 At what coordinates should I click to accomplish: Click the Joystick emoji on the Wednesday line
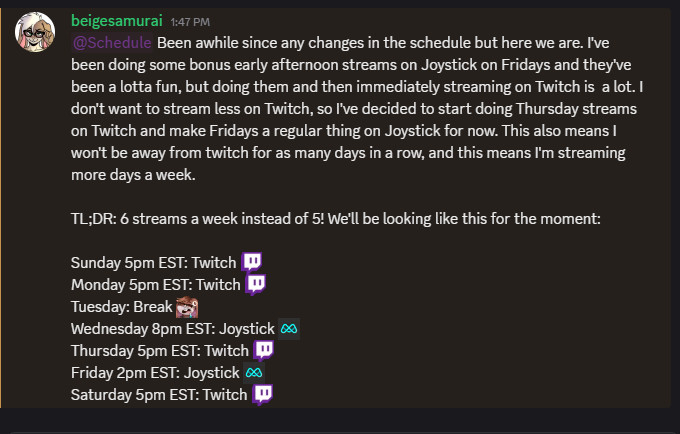(290, 328)
